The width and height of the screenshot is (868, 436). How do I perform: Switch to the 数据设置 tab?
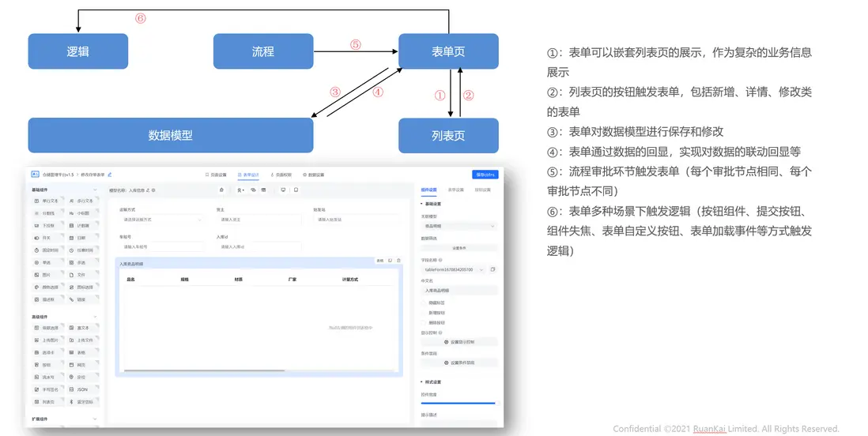point(313,175)
